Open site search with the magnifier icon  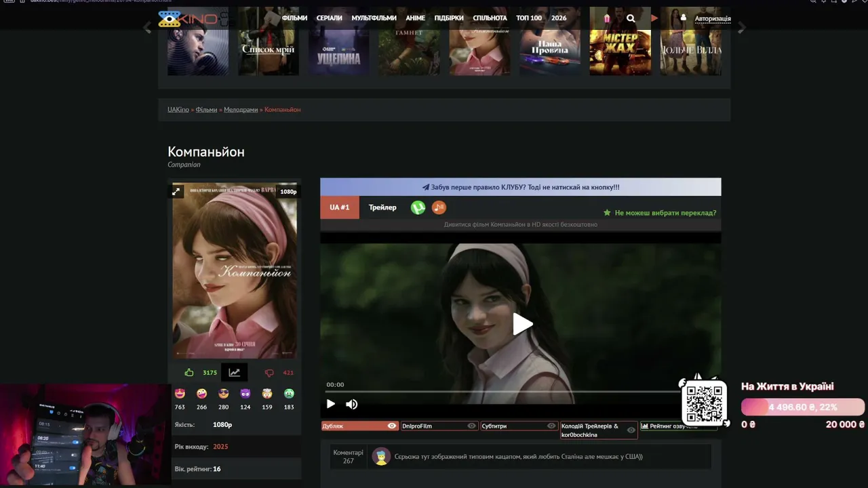click(x=631, y=18)
